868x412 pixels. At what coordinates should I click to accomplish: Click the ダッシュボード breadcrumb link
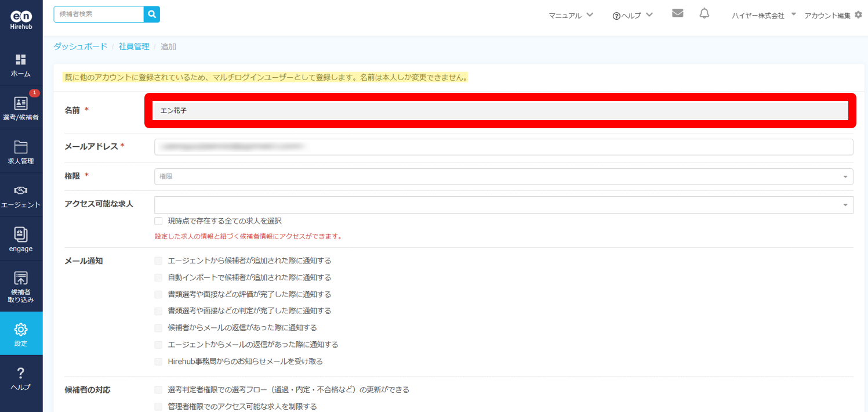pos(80,46)
